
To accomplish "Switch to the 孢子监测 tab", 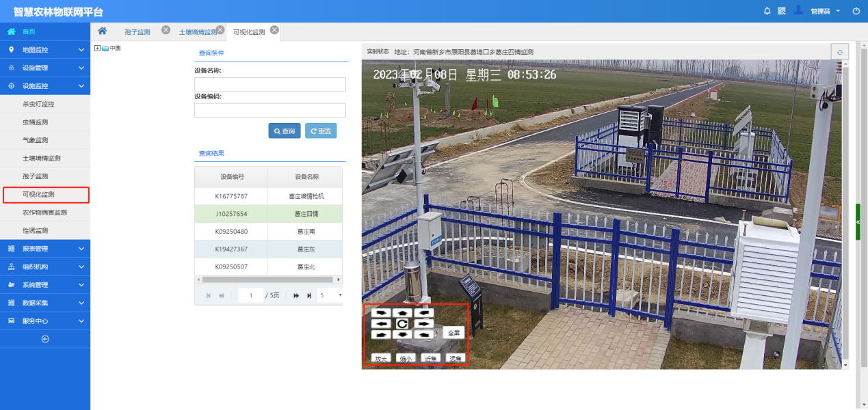I will point(137,32).
